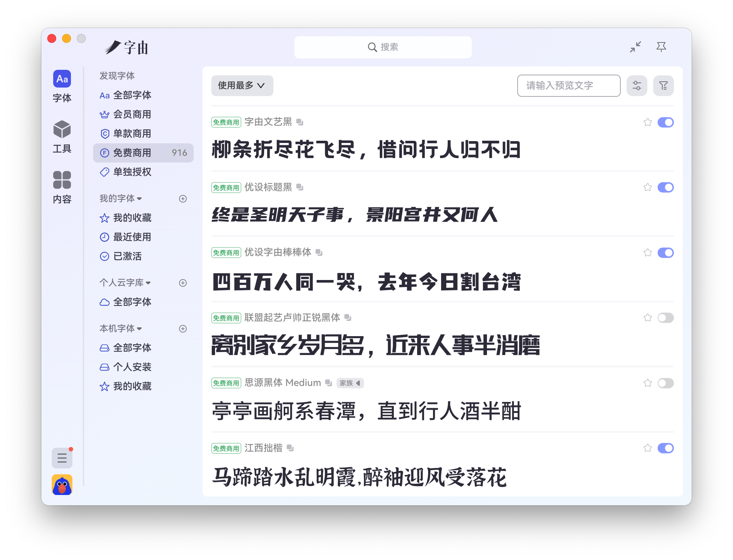Select 会员商用 in the sidebar
Viewport: 733px width, 560px height.
pos(132,115)
